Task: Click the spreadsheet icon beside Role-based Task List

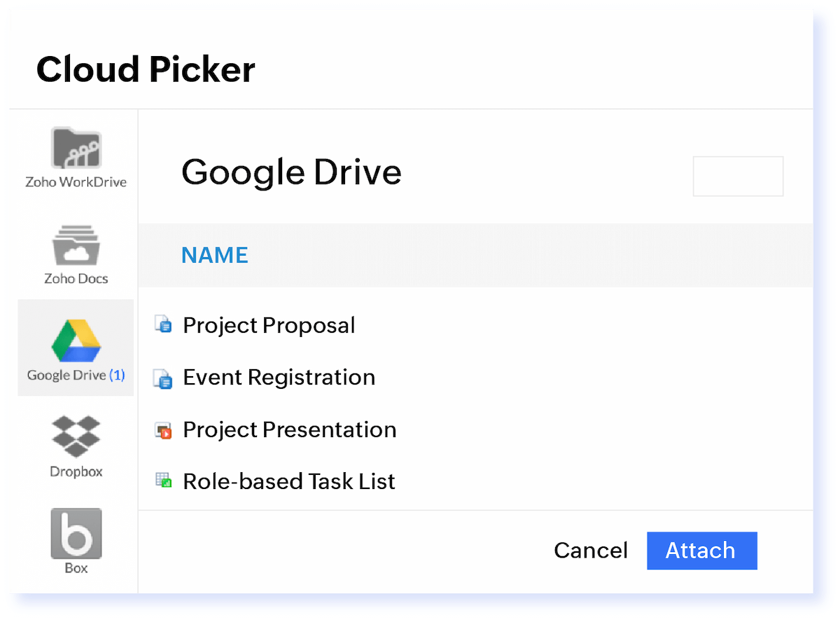Action: tap(163, 481)
